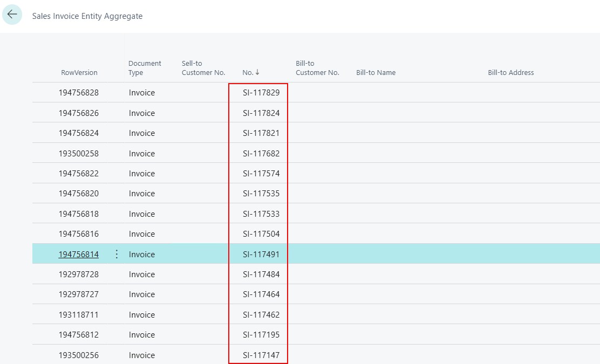The image size is (600, 364).
Task: Select the SI-117491 cell in highlighted row
Action: tap(261, 255)
